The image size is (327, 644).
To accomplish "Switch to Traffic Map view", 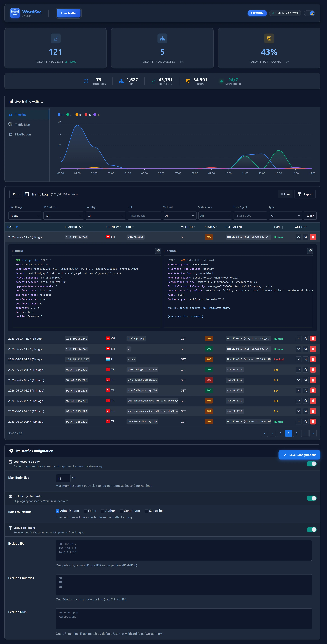I will click(27, 125).
